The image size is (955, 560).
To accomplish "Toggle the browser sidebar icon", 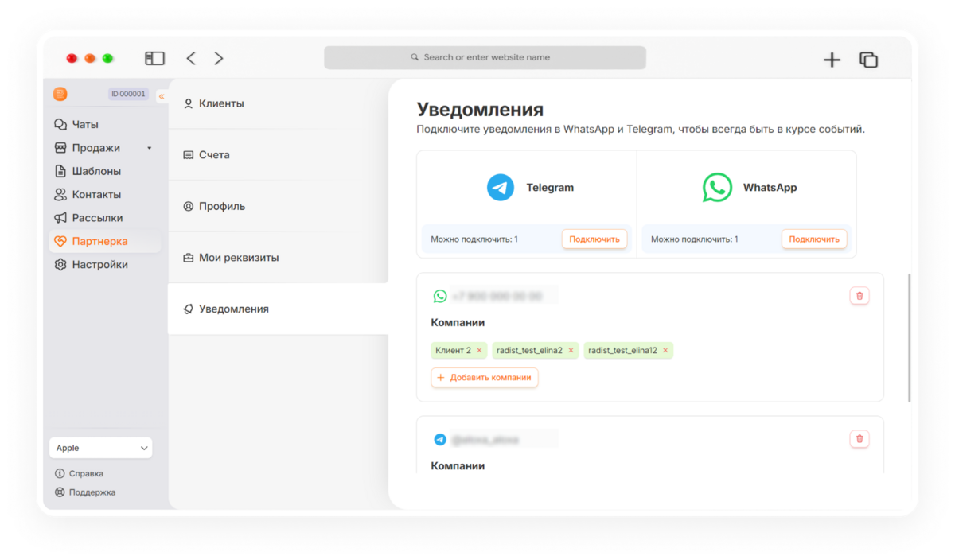I will point(154,58).
